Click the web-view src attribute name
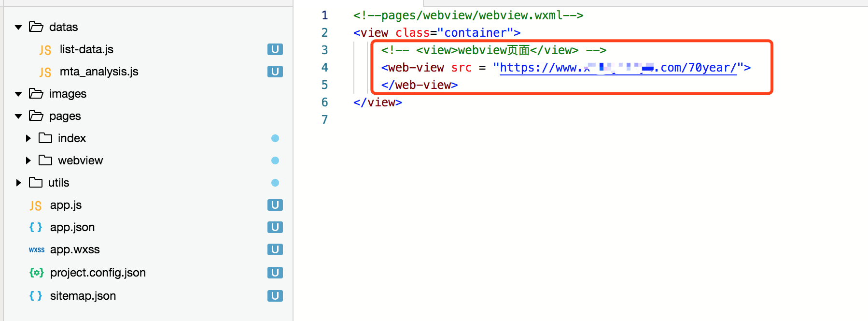 (462, 68)
